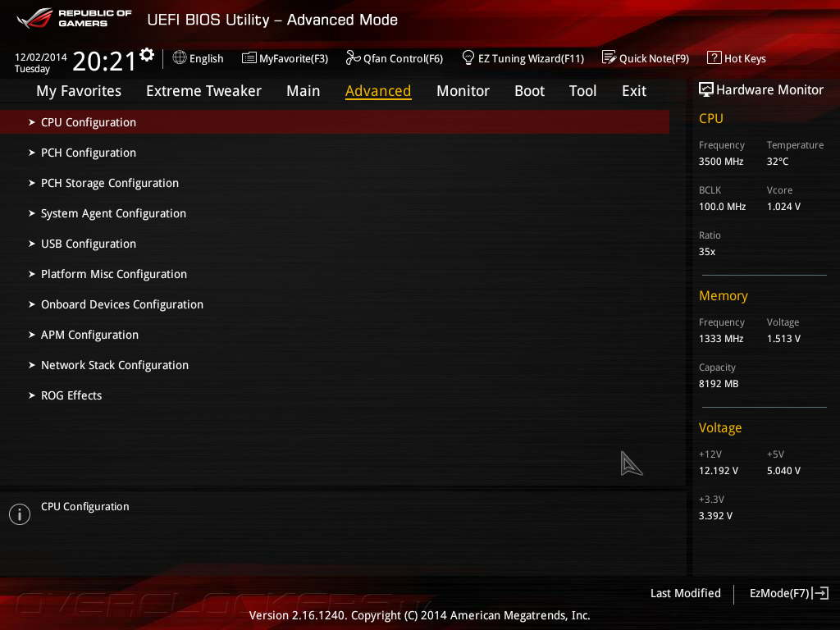Click the Vcore 1.024 V value
Screen dimensions: 840x630
click(x=783, y=206)
